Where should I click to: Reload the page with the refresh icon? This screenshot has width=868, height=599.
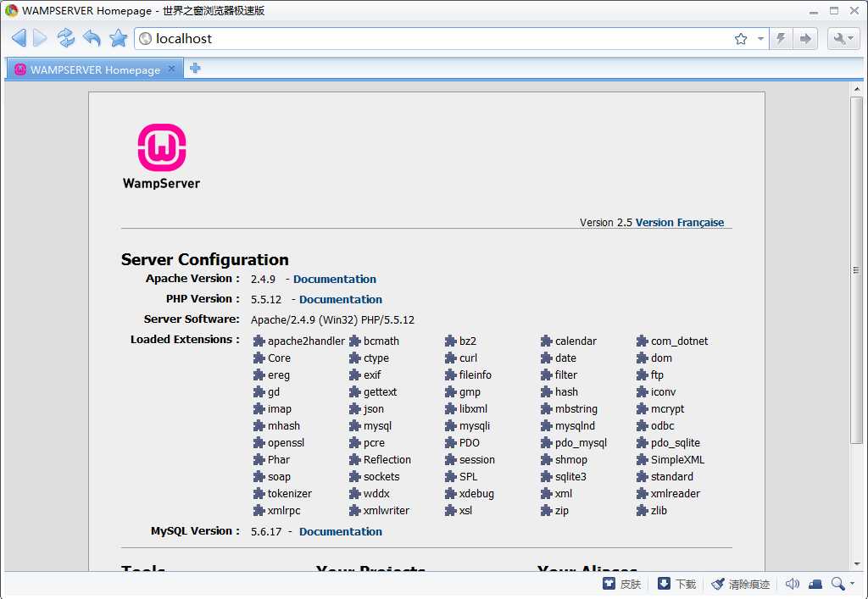[x=66, y=38]
